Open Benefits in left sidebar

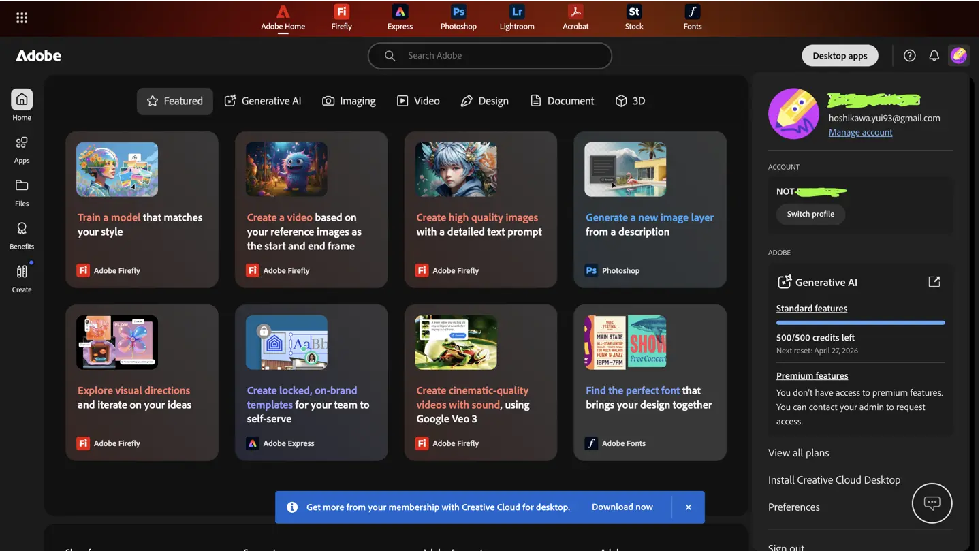[x=22, y=236]
